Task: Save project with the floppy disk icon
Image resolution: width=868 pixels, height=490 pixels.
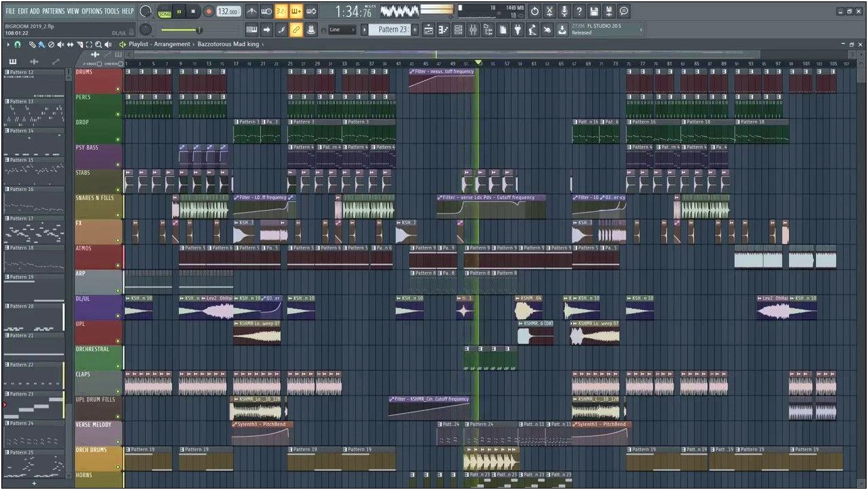Action: [594, 11]
